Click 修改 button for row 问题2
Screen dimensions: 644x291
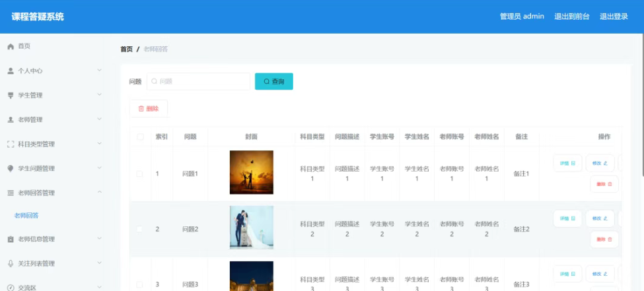click(x=600, y=218)
